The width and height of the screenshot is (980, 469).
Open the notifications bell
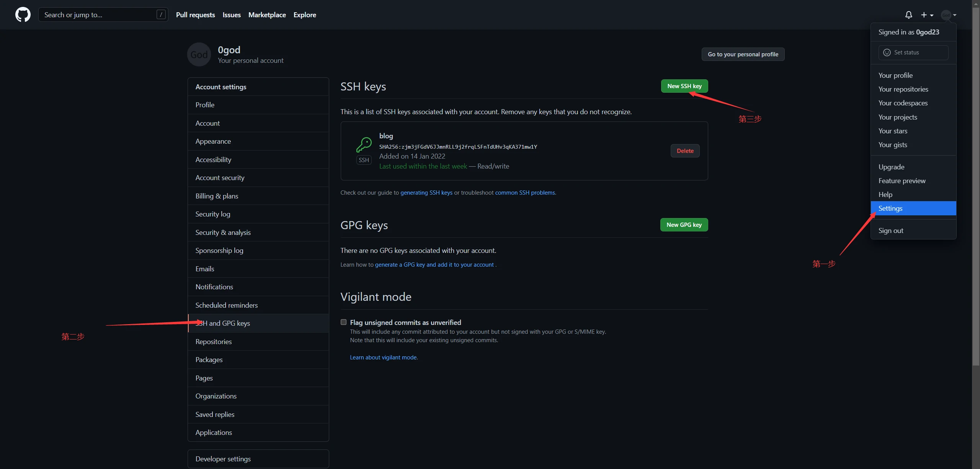[908, 15]
